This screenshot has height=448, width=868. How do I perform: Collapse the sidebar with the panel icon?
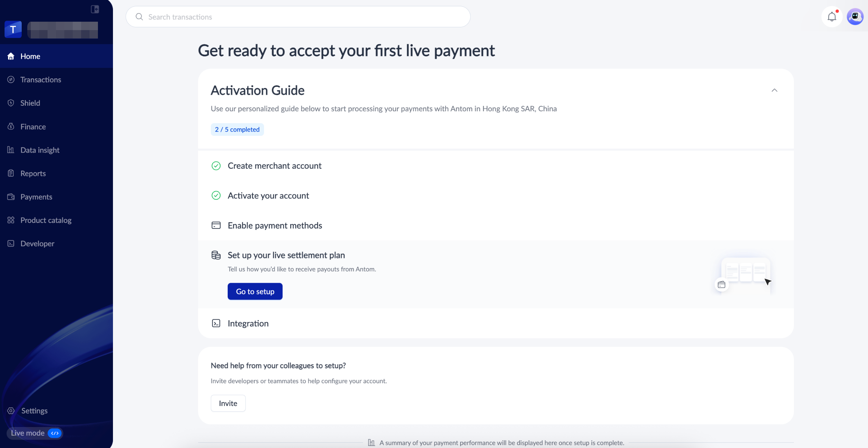pos(95,9)
